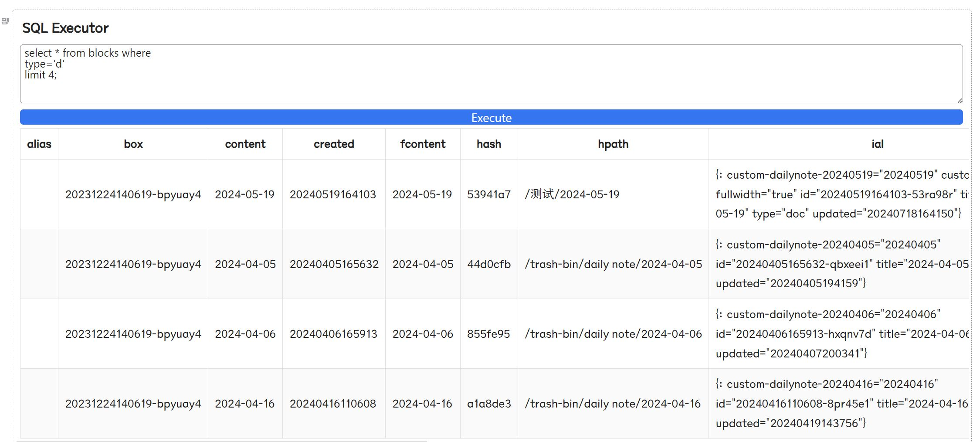The image size is (980, 442).
Task: Click created value 20240416110608
Action: pos(333,404)
